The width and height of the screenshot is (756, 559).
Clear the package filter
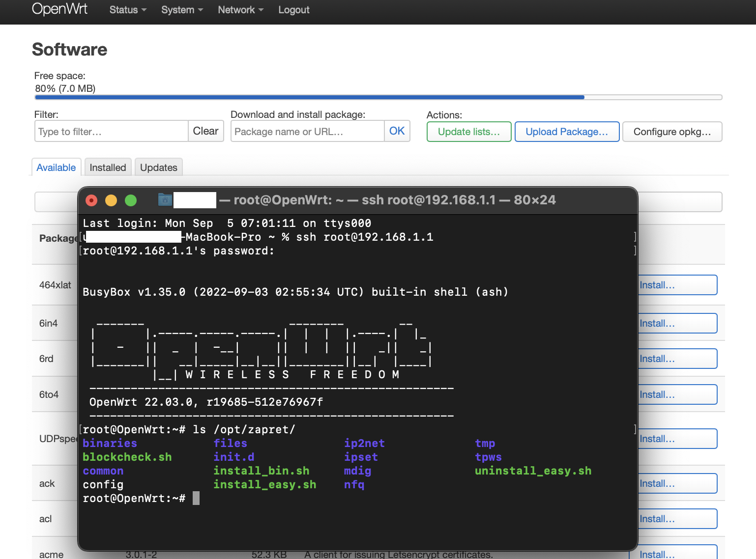coord(205,131)
